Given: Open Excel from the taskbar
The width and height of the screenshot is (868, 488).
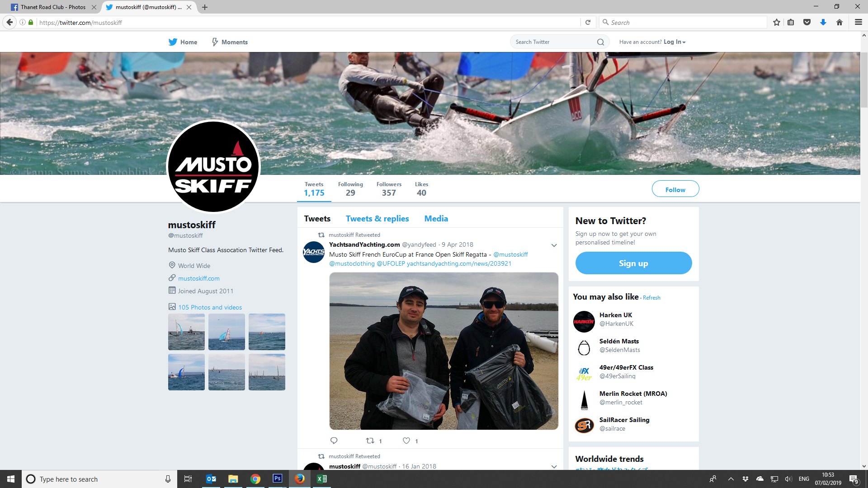Looking at the screenshot, I should point(322,479).
